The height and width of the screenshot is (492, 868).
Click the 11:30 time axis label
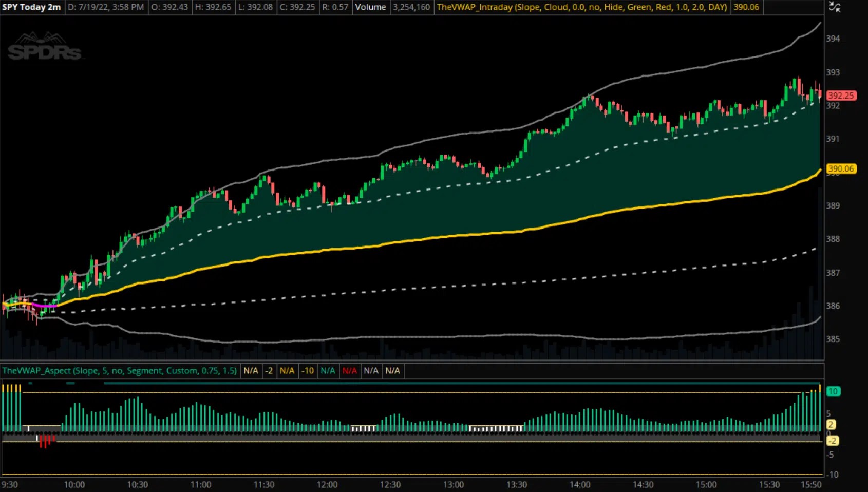click(x=264, y=485)
